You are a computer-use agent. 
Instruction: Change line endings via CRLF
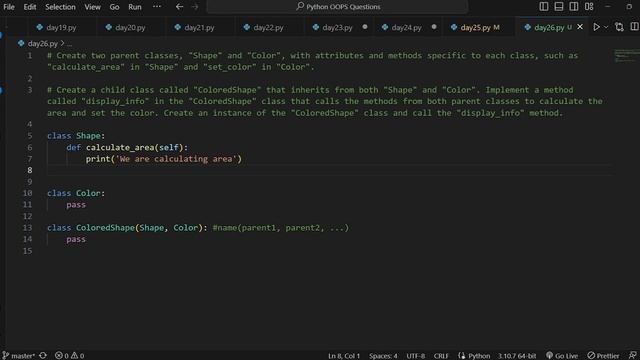coord(441,356)
